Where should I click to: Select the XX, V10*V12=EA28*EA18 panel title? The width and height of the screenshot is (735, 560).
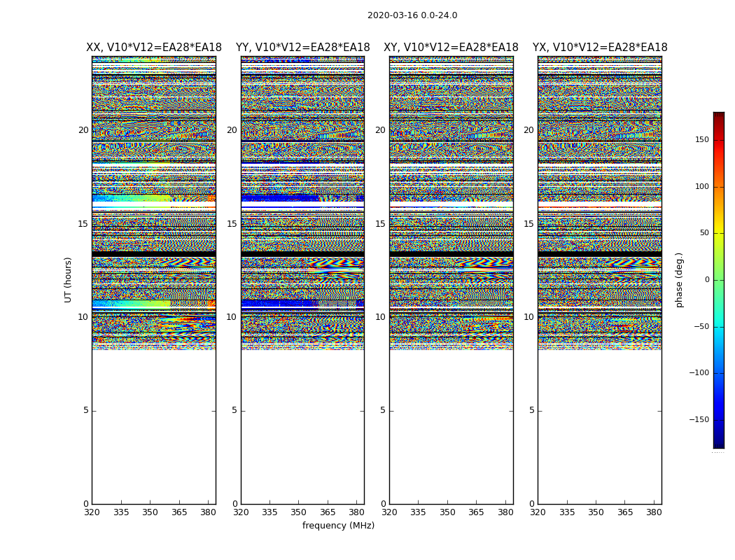tap(154, 48)
